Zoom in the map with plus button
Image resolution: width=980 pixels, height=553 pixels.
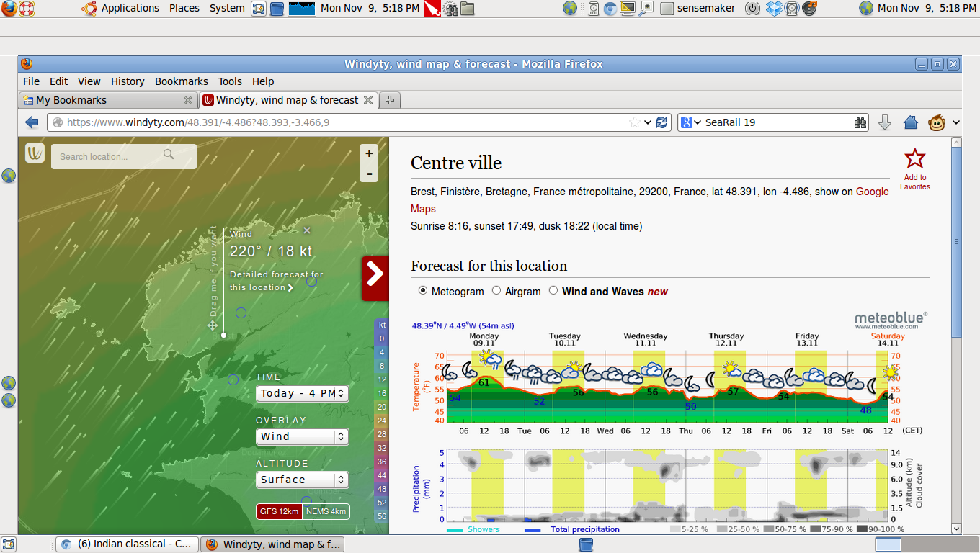click(369, 153)
